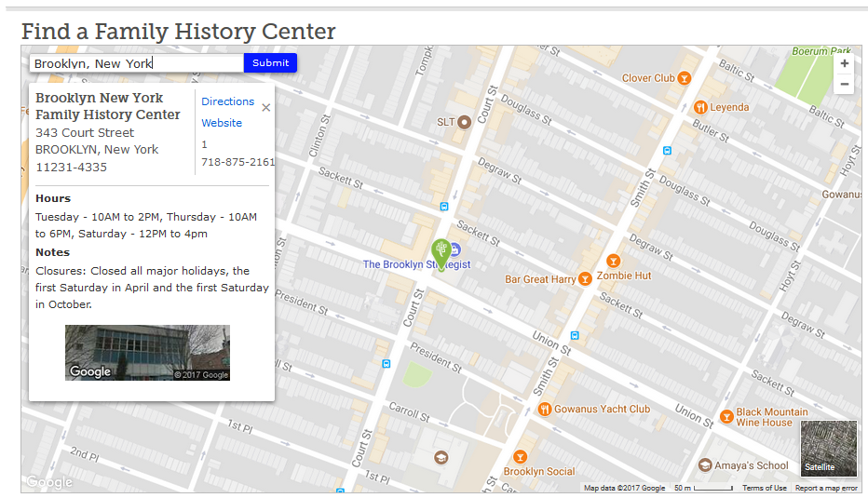Open the Gowanus Yacht Club restaurant marker
Image resolution: width=868 pixels, height=498 pixels.
click(x=545, y=410)
